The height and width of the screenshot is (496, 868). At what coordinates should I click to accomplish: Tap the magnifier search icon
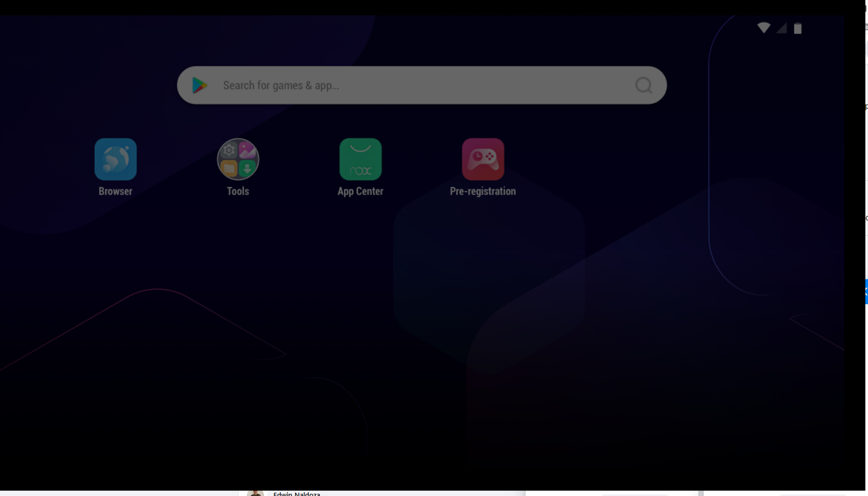coord(644,85)
